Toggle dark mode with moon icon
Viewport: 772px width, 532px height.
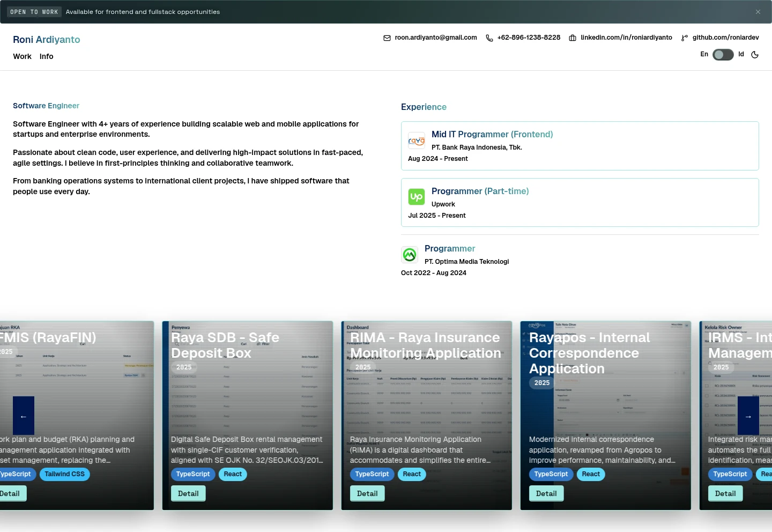click(x=755, y=55)
